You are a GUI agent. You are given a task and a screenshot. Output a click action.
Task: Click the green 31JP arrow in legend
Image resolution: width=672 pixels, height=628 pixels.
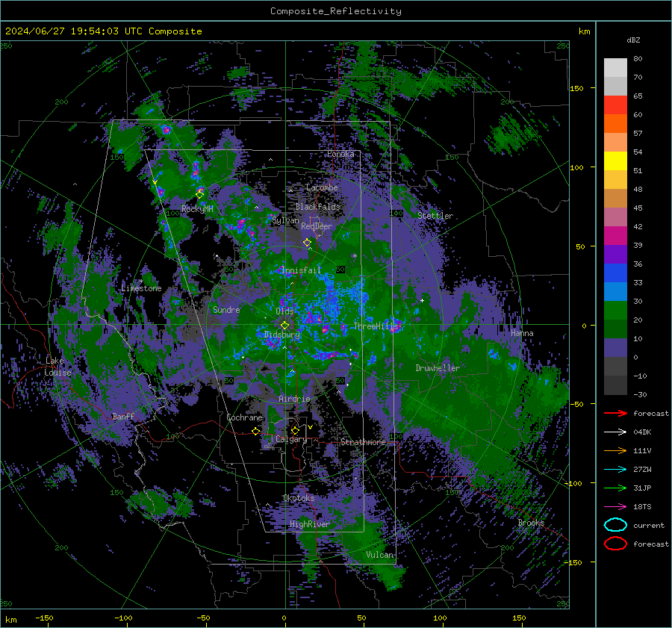point(615,488)
